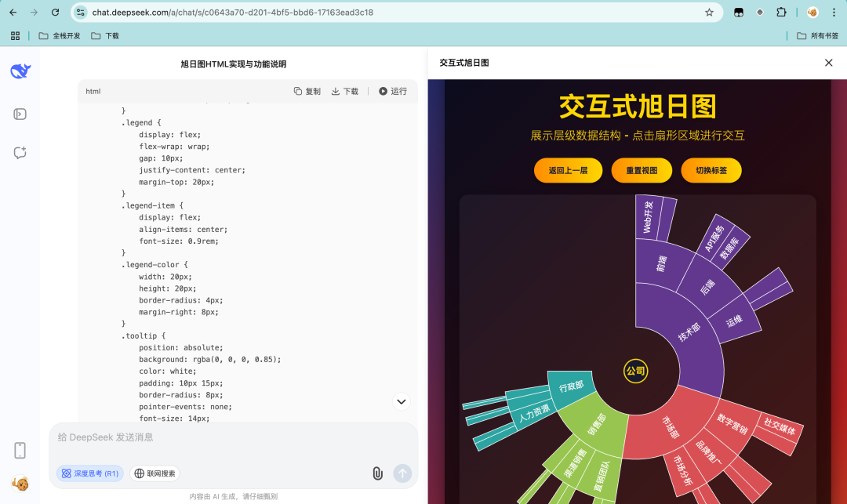Select the 市场部 red segment

[671, 427]
